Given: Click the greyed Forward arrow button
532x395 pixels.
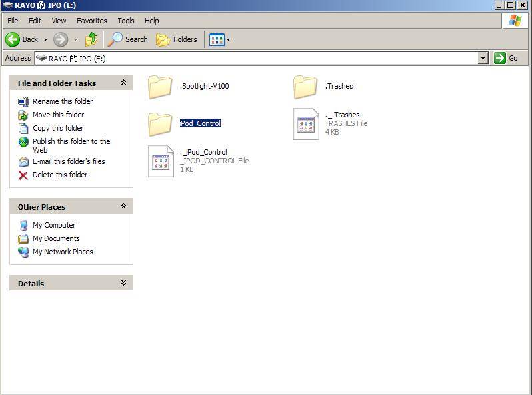Looking at the screenshot, I should pos(61,39).
